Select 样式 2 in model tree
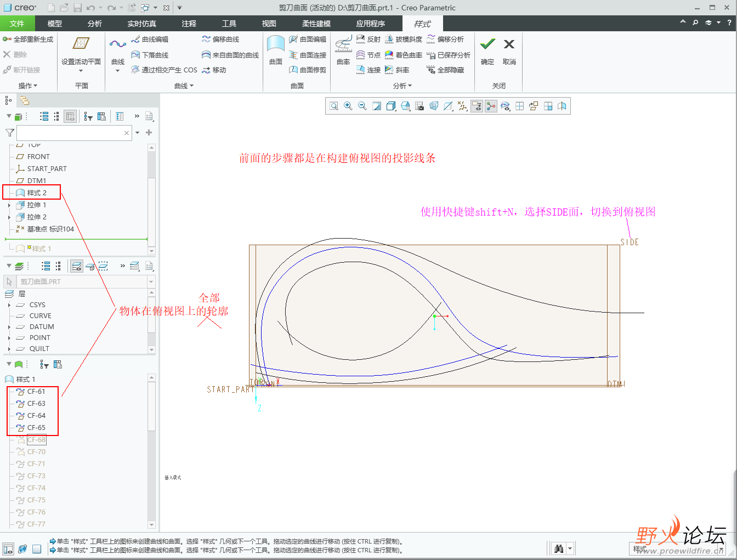Image resolution: width=737 pixels, height=560 pixels. pos(36,193)
